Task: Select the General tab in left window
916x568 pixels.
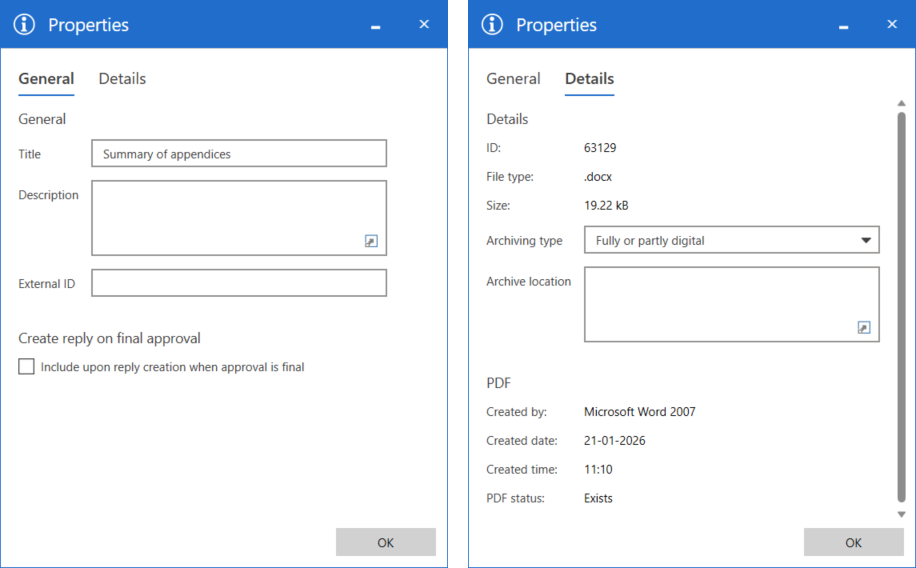Action: (x=46, y=79)
